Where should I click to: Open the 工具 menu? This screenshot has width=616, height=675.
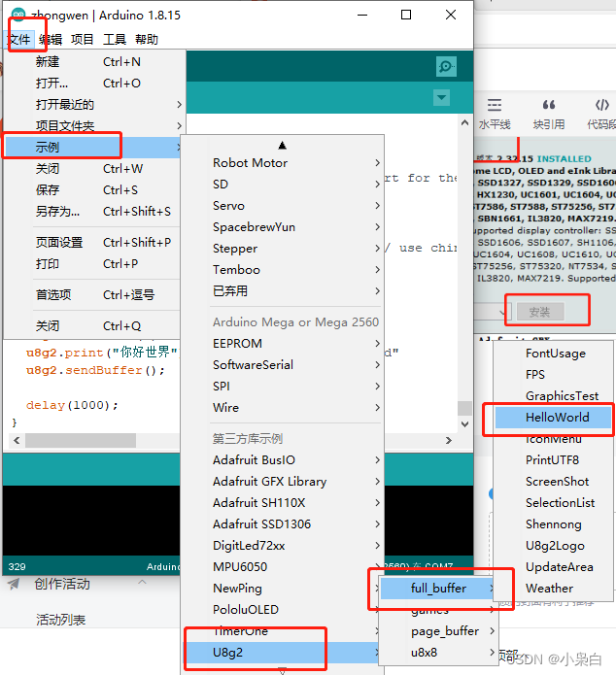click(115, 40)
